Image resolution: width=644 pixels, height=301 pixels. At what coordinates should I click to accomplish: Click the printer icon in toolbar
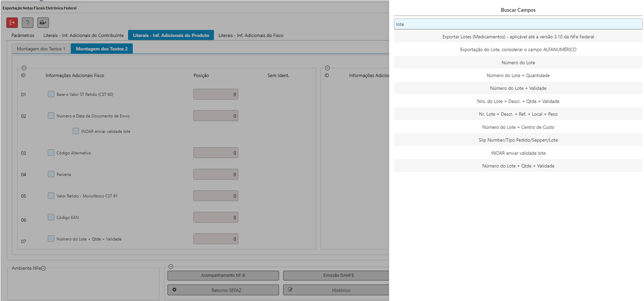[43, 23]
